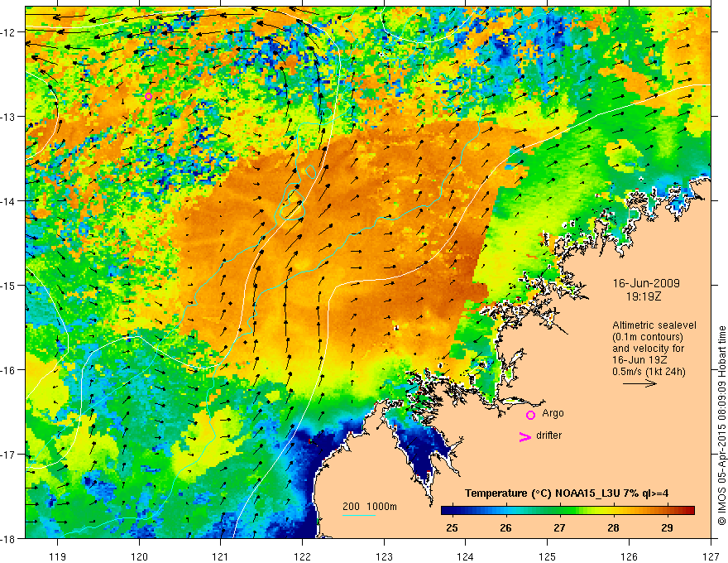Click latitude axis label -12
This screenshot has height=563, width=728.
click(x=8, y=32)
